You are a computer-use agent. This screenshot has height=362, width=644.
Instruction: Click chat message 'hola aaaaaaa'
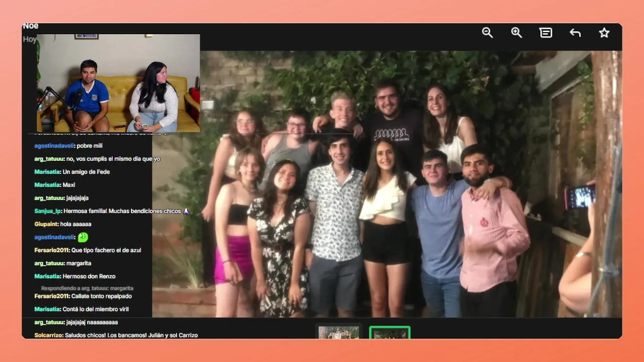[x=75, y=224]
